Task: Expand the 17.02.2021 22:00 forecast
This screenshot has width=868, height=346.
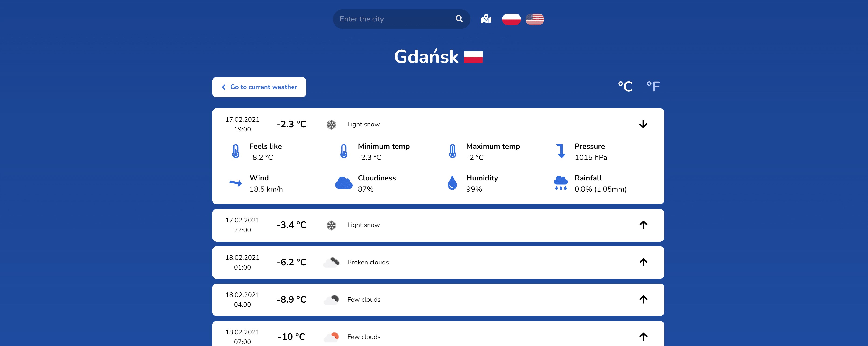Action: (643, 225)
